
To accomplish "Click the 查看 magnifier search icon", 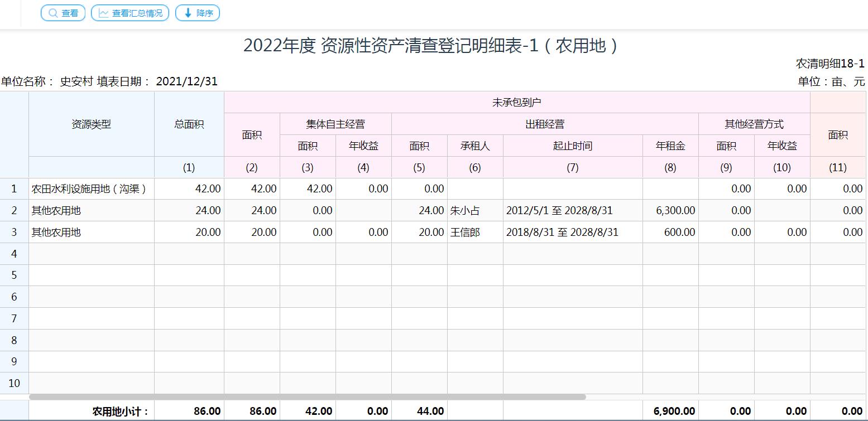I will pos(53,13).
